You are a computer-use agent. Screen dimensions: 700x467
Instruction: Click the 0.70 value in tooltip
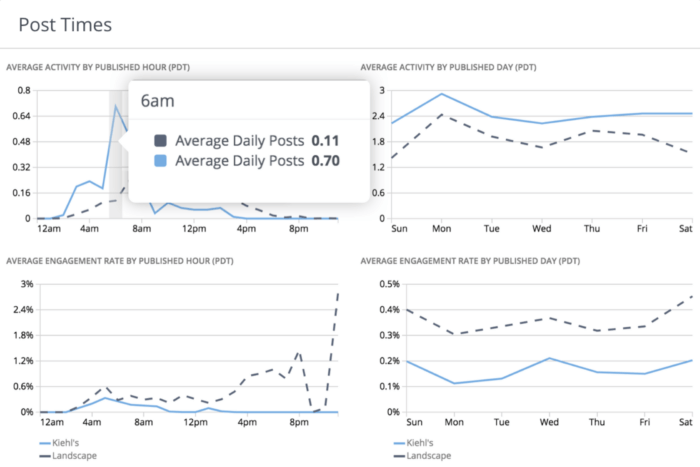point(325,161)
